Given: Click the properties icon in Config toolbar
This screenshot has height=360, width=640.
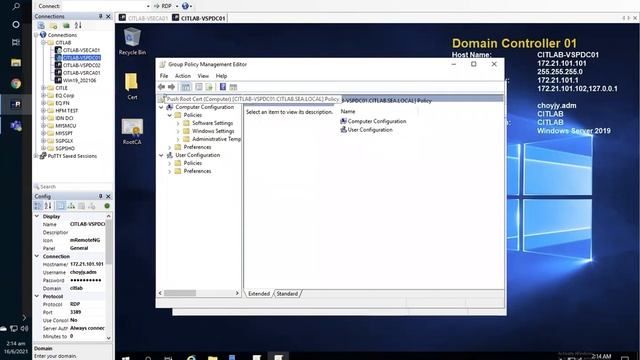Looking at the screenshot, I should (x=61, y=206).
